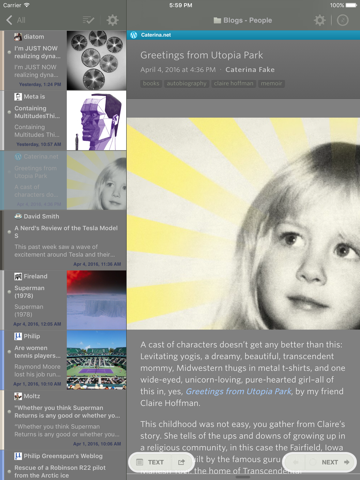Image resolution: width=360 pixels, height=480 pixels.
Task: Tap the share icon beside TEXT
Action: pyautogui.click(x=181, y=462)
